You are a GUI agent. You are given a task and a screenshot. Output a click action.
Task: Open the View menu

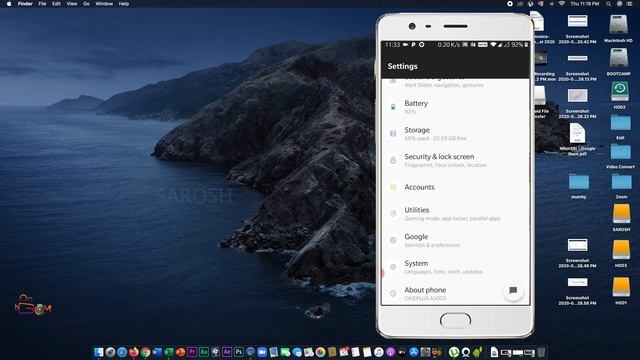(x=71, y=4)
